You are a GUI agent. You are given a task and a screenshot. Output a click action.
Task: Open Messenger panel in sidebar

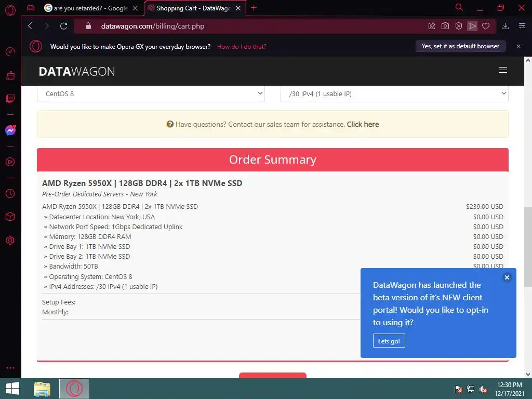tap(10, 130)
